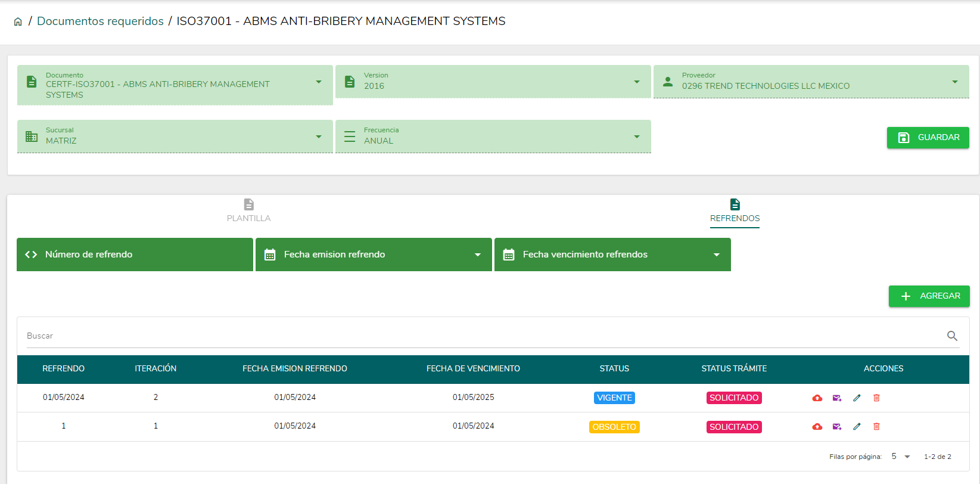The width and height of the screenshot is (980, 484).
Task: Go to home via breadcrumb house icon
Action: 18,21
